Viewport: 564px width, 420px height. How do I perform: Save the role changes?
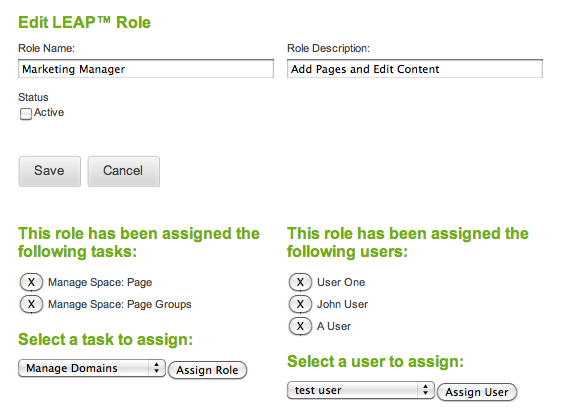pos(50,171)
